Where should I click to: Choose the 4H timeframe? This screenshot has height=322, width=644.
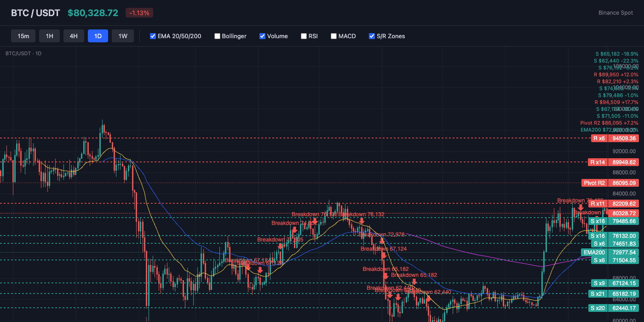74,36
